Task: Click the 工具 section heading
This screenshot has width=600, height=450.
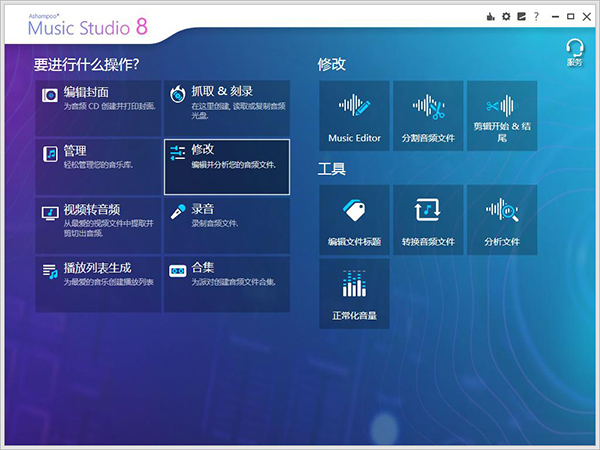Action: [332, 169]
